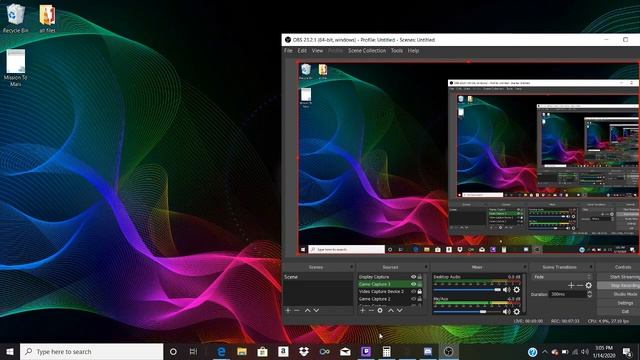
Task: Click Studio Mode button
Action: point(619,294)
